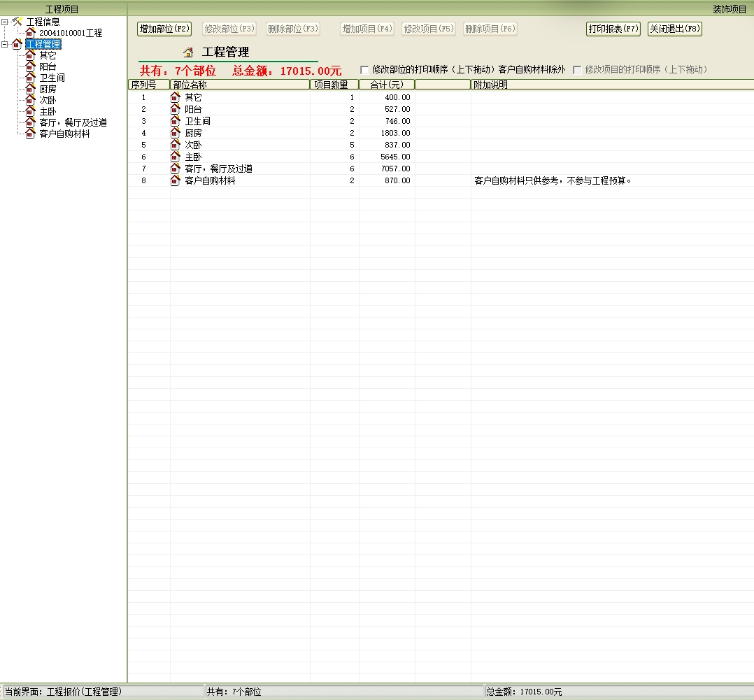The image size is (754, 700).
Task: Toggle 修改项目的打印顺序 checkbox
Action: click(577, 70)
